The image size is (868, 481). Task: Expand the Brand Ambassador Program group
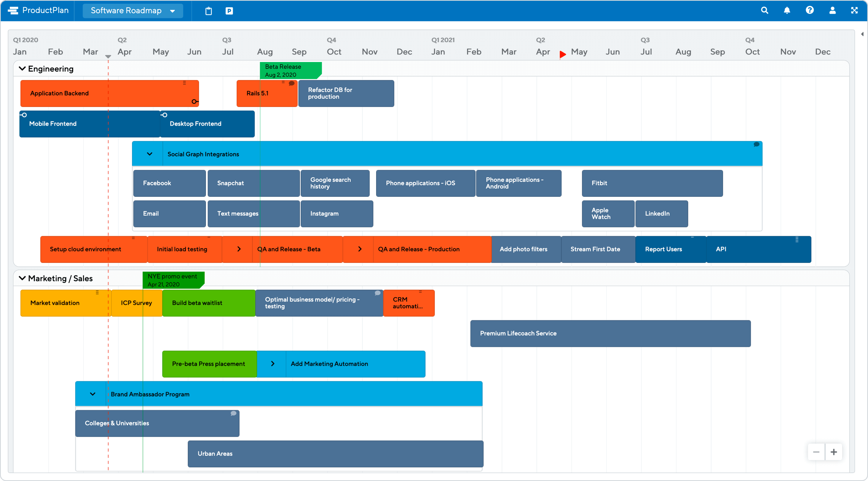93,394
